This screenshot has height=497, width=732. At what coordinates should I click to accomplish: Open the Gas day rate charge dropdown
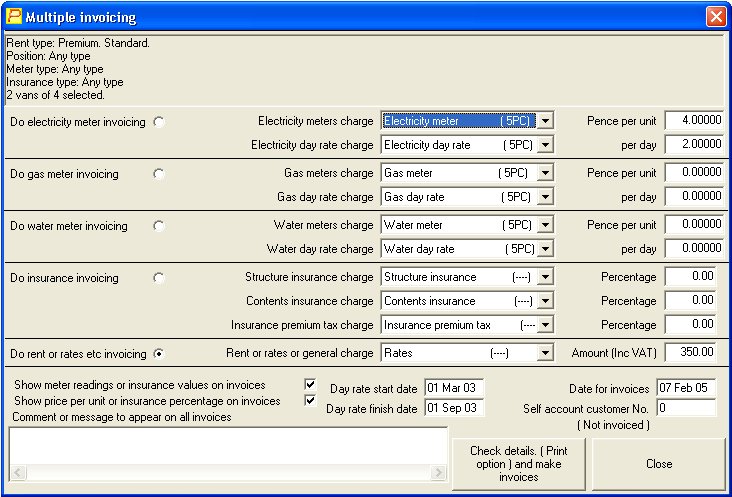tap(545, 197)
